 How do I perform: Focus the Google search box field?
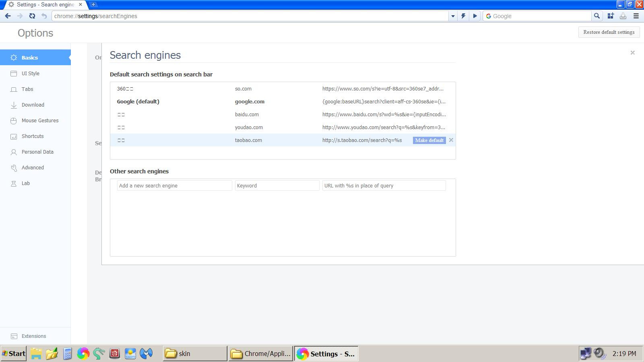point(541,16)
